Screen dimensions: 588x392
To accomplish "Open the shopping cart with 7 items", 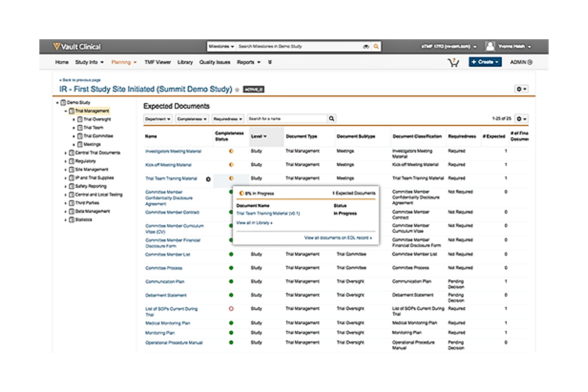I will 453,62.
